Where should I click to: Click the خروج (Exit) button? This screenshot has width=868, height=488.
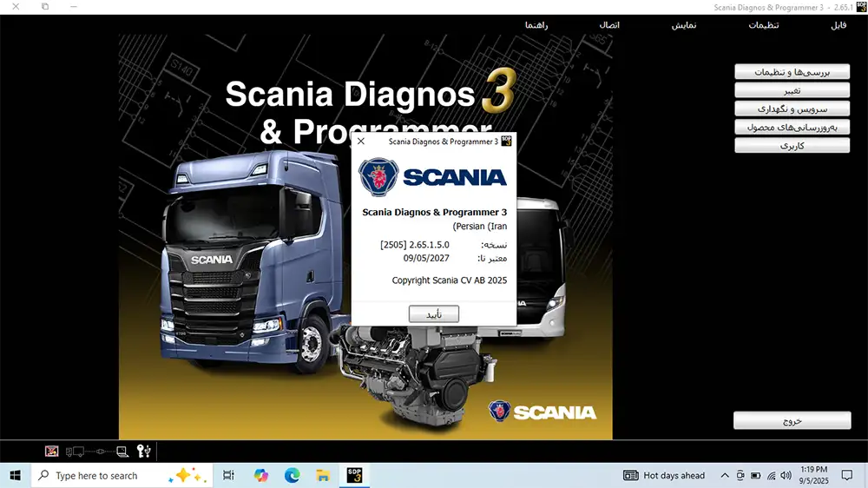(x=792, y=420)
